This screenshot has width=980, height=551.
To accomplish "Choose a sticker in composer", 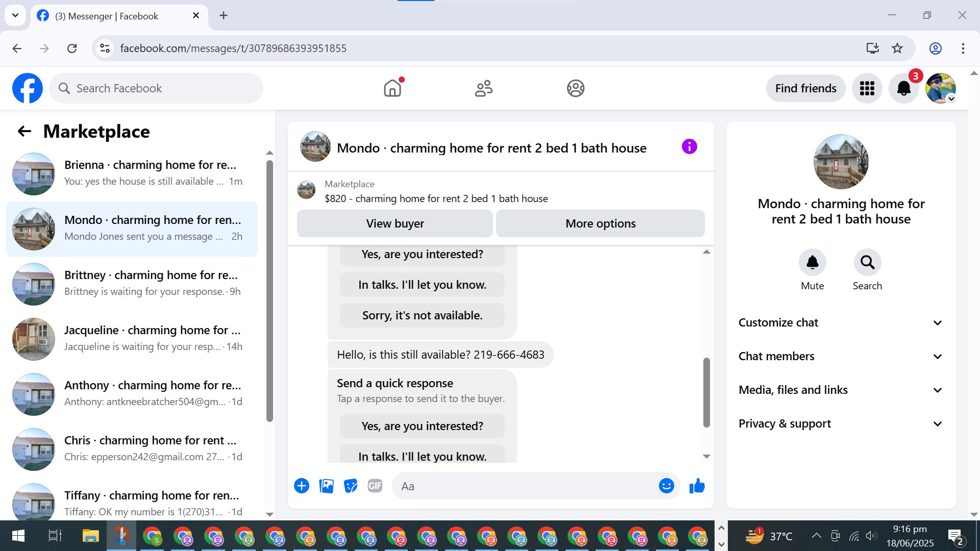I will point(351,486).
